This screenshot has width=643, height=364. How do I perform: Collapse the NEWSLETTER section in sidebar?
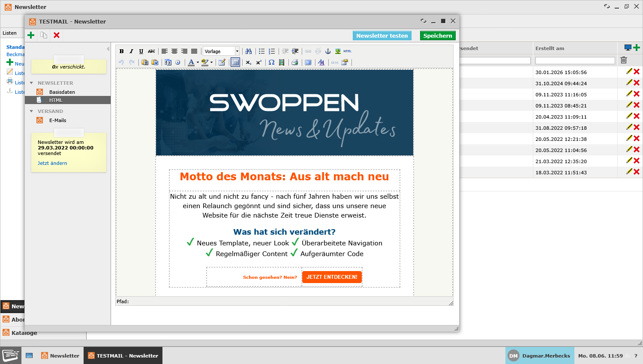point(31,83)
